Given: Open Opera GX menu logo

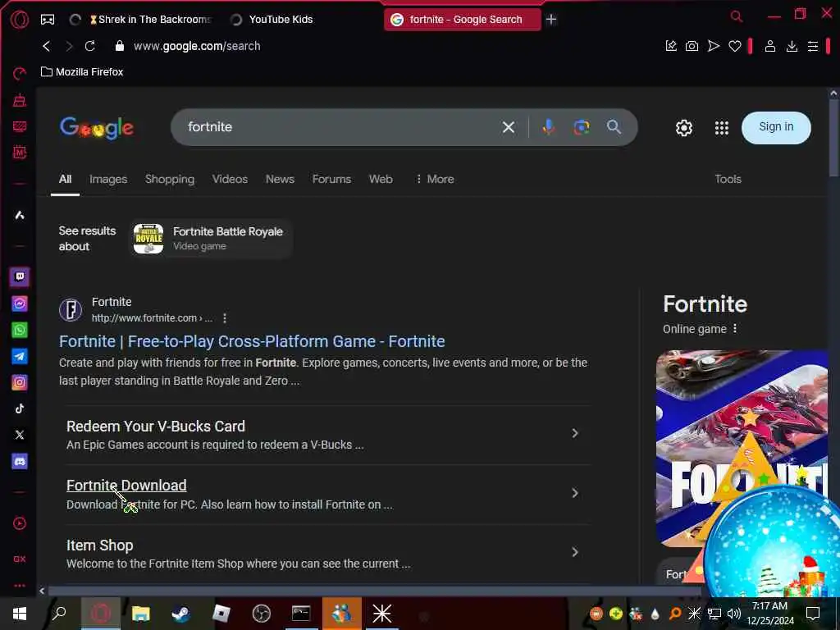Looking at the screenshot, I should (20, 20).
